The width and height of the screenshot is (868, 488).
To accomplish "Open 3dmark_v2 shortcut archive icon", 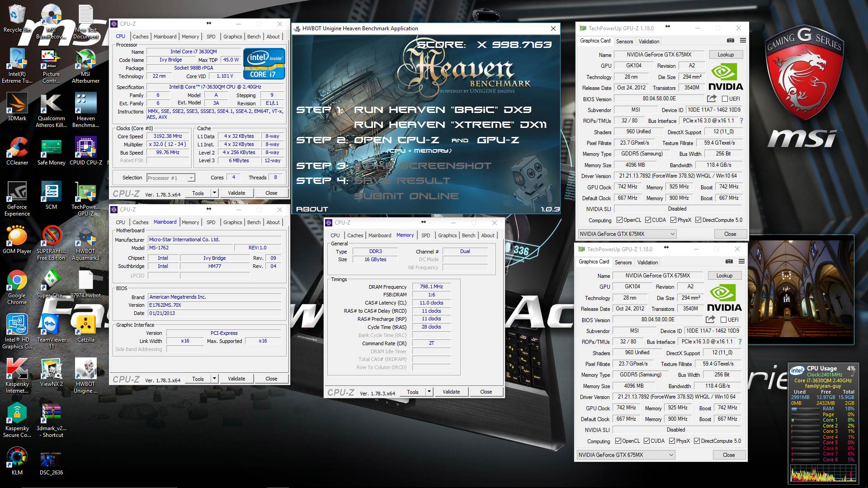I will (x=51, y=420).
